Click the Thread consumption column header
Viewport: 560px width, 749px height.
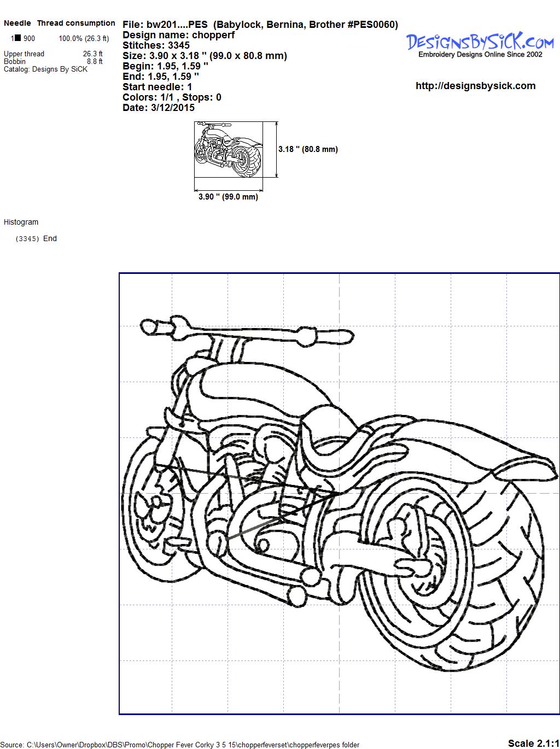tap(76, 23)
